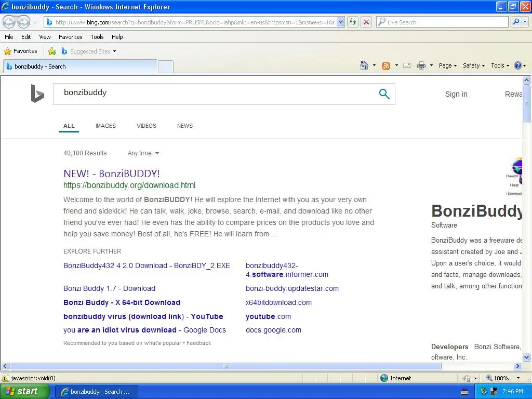Open the 'NEW! - BonziBUDDY!' result title
This screenshot has height=399, width=532.
click(x=112, y=174)
